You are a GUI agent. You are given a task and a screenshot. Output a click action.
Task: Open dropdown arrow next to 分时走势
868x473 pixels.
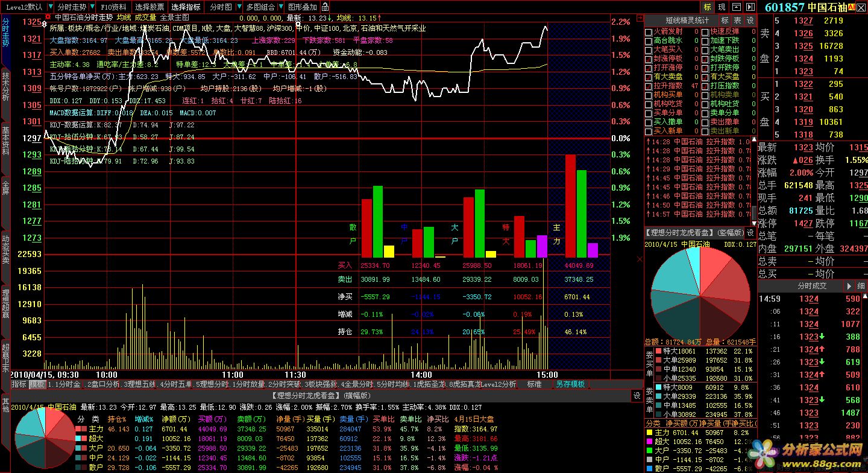click(x=91, y=7)
